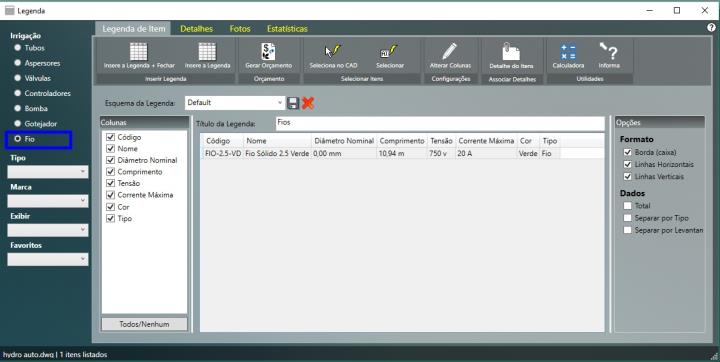Sort by Nome column header
Screen dimensions: 720x362
click(x=277, y=141)
